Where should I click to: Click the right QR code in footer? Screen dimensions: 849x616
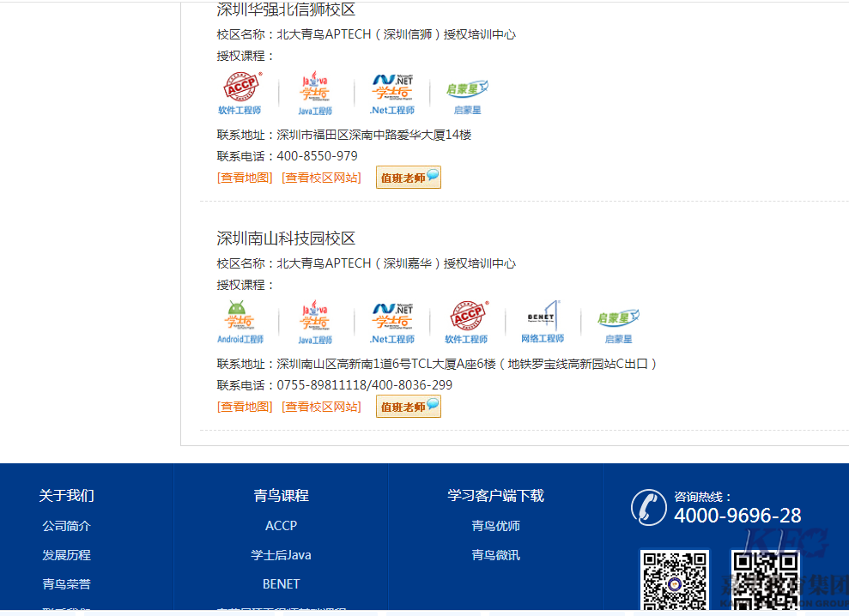(766, 581)
